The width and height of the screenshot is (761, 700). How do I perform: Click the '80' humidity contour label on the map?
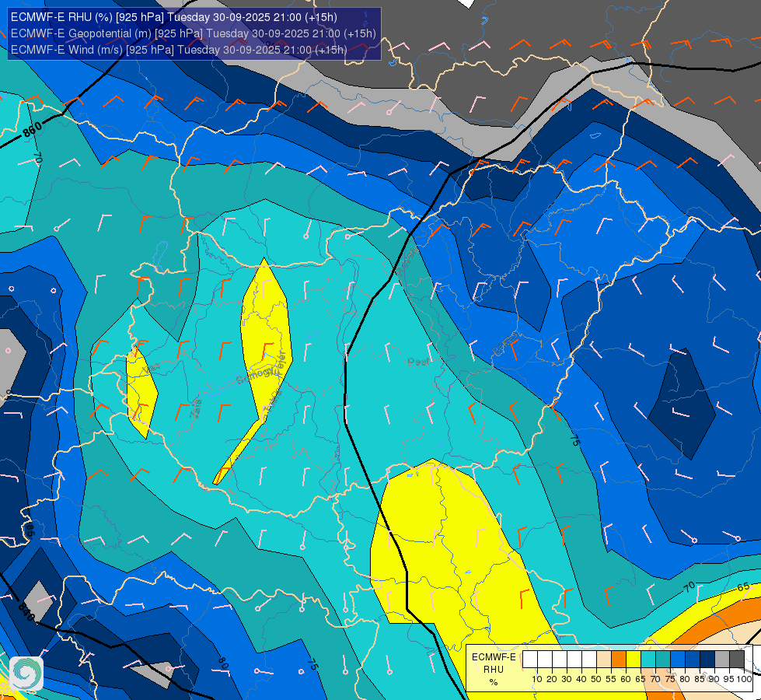[x=223, y=663]
